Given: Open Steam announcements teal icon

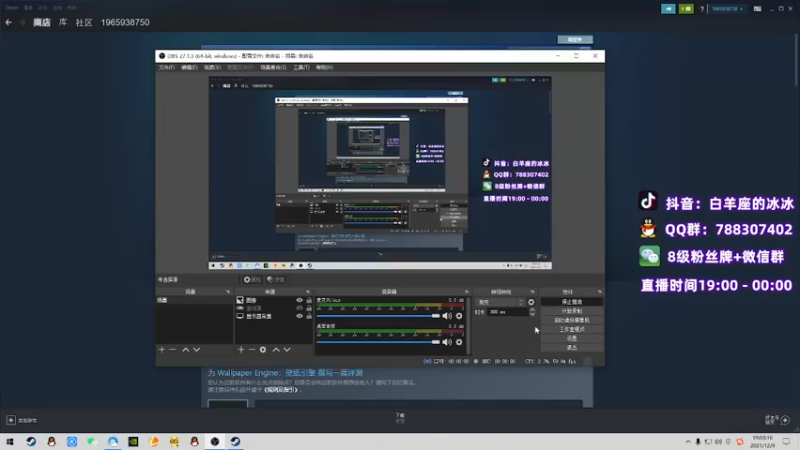Looking at the screenshot, I should pos(668,9).
